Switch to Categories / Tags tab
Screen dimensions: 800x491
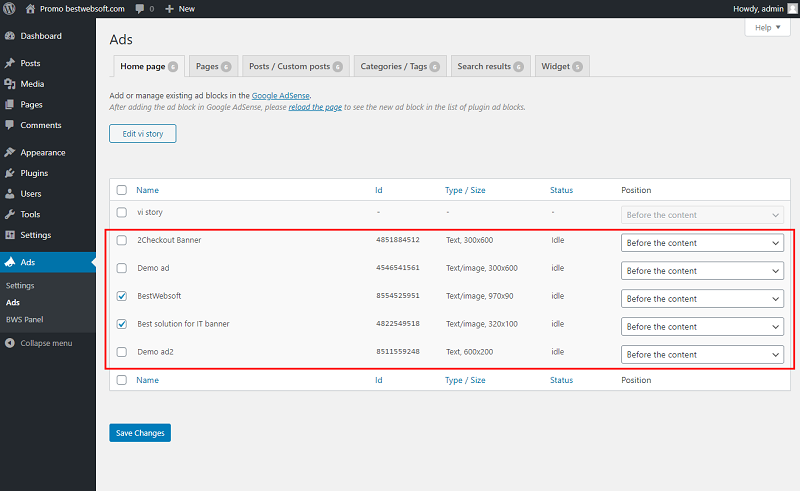[400, 66]
